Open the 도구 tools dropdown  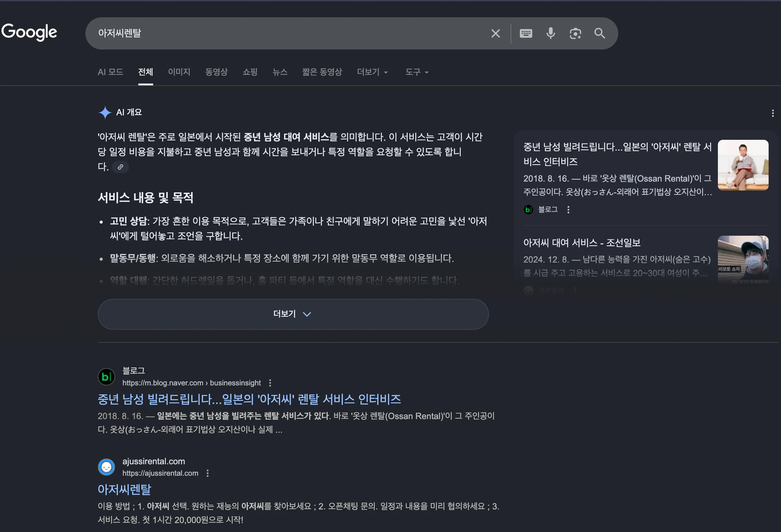coord(417,72)
